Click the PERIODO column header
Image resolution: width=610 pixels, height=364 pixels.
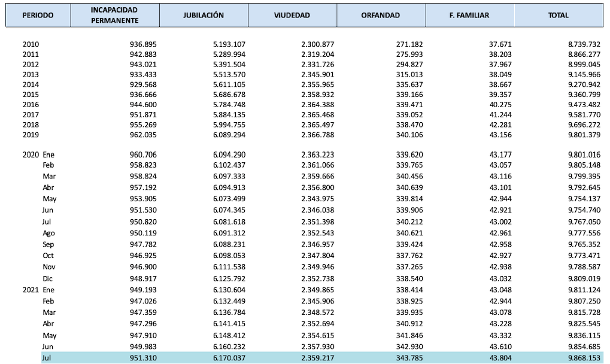(38, 16)
